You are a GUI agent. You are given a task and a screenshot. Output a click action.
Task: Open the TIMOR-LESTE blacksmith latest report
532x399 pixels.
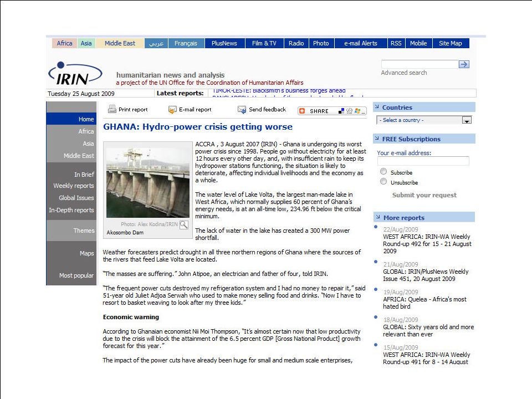(x=279, y=91)
